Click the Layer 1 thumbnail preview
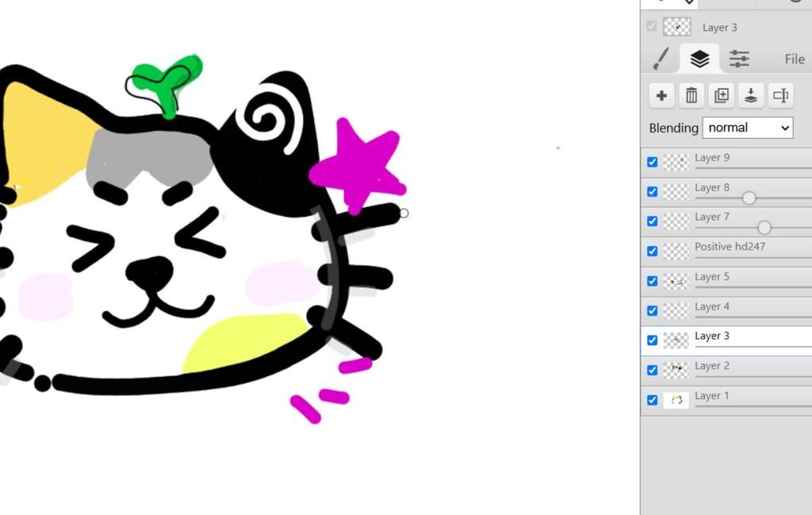The image size is (812, 515). (676, 400)
